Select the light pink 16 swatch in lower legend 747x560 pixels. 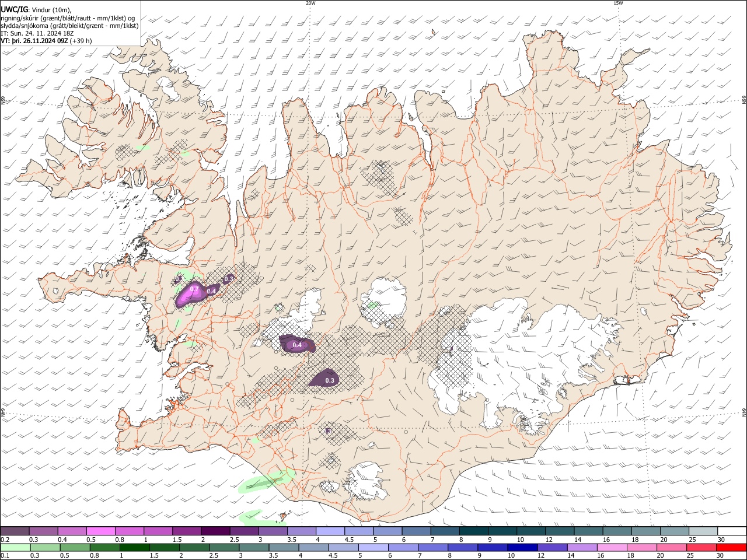pos(612,548)
